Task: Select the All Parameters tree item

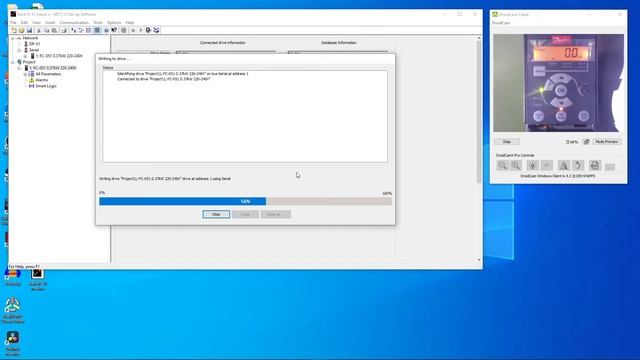Action: pos(48,74)
